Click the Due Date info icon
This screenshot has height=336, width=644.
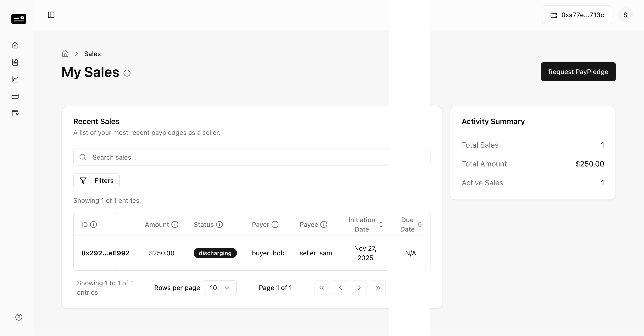(x=421, y=224)
